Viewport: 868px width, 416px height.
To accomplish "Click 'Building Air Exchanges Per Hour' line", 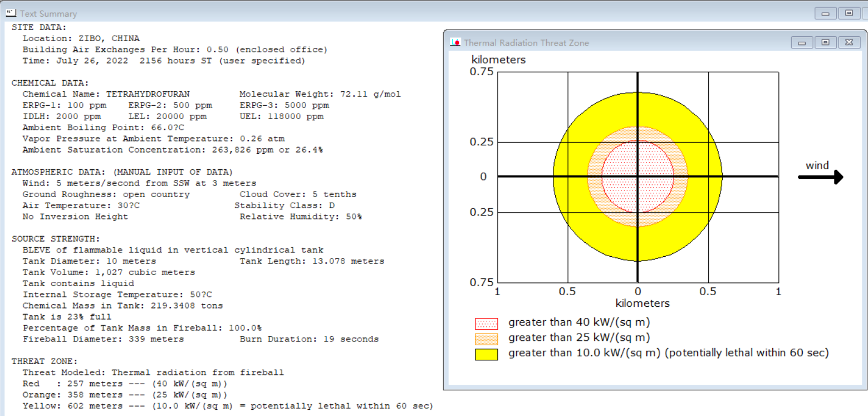I will point(175,50).
